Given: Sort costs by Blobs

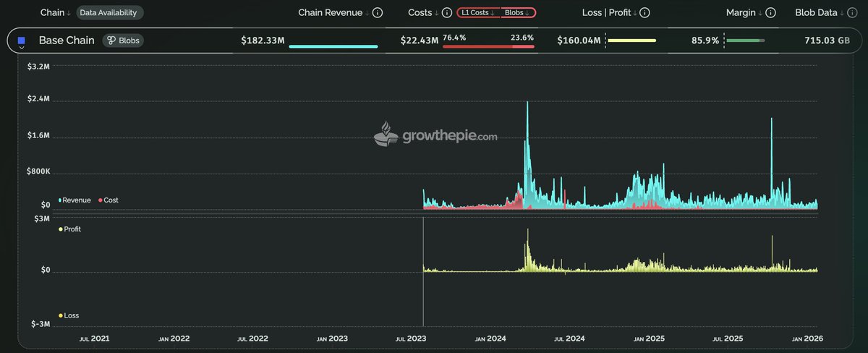Looking at the screenshot, I should click(x=517, y=12).
